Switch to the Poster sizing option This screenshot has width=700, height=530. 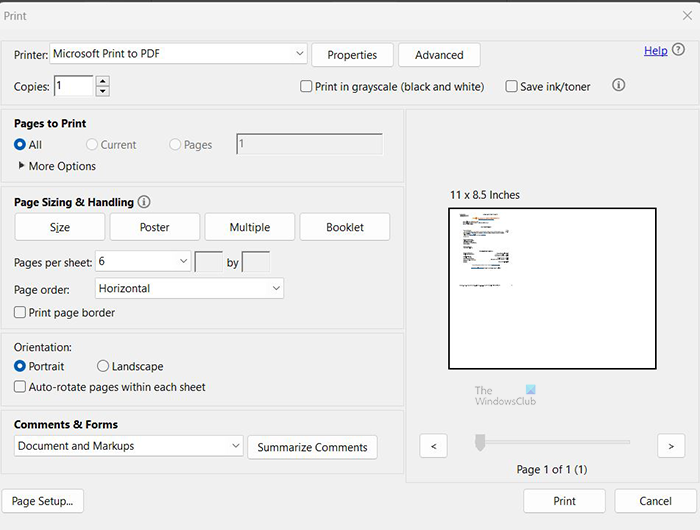[155, 227]
